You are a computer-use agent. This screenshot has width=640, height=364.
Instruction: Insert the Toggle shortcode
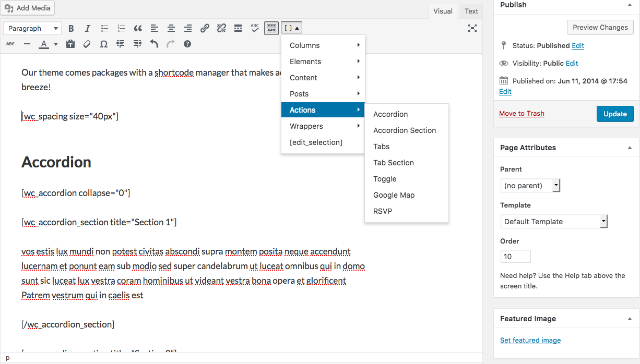pyautogui.click(x=407, y=179)
